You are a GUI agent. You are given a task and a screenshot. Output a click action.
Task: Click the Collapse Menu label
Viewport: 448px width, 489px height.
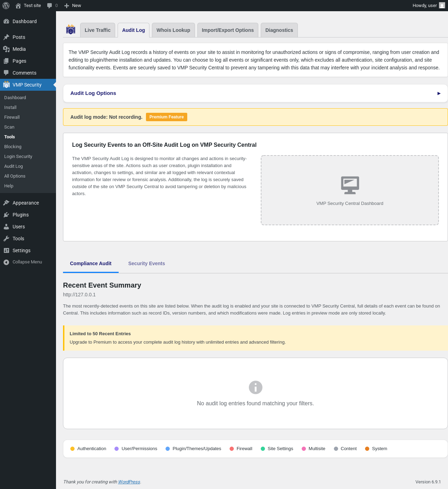click(27, 262)
